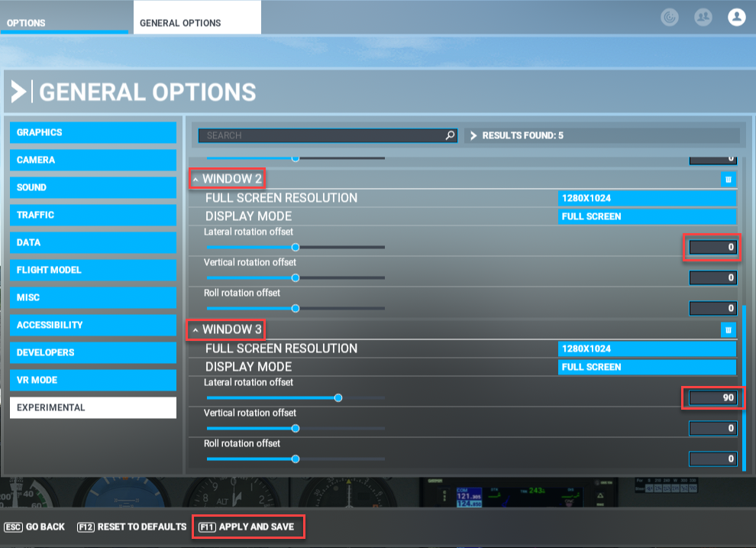The image size is (756, 548).
Task: Switch to the Graphics category
Action: pos(92,132)
